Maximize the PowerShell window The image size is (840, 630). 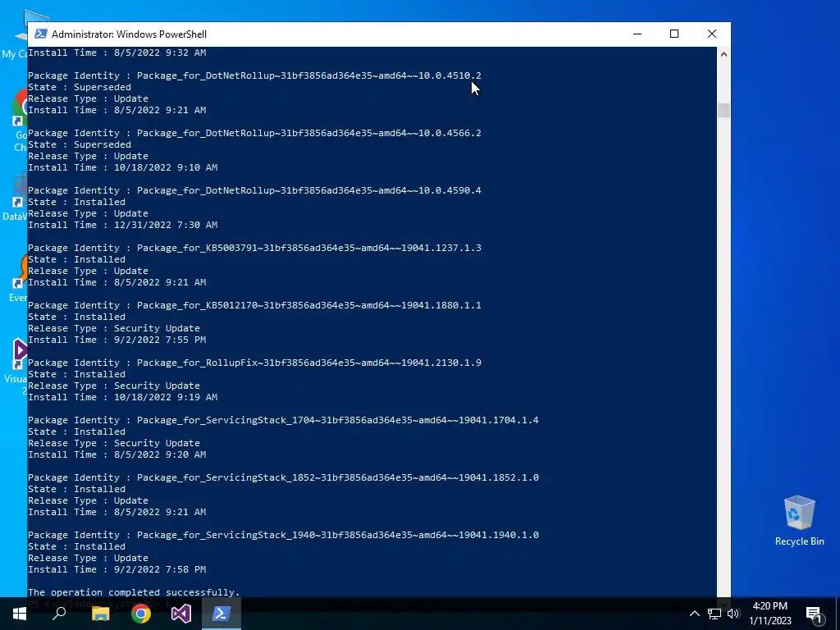pos(674,34)
